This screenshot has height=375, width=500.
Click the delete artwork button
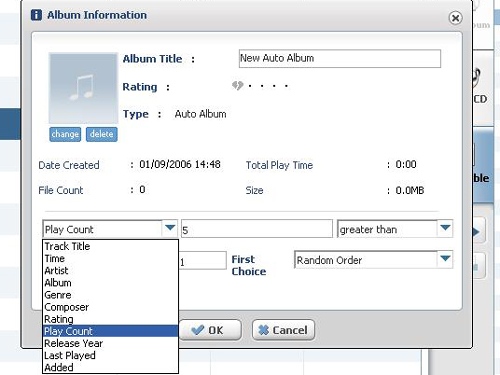tap(102, 134)
